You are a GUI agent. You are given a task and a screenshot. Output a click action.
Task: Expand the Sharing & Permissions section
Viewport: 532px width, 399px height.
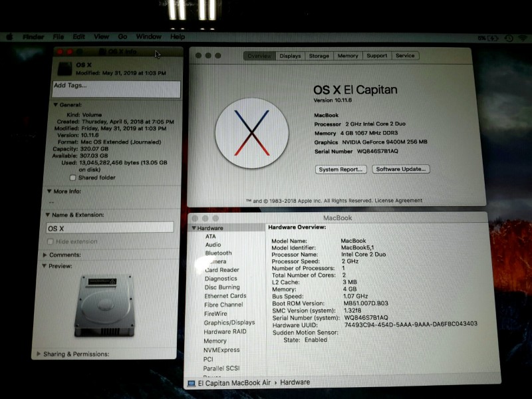[39, 354]
